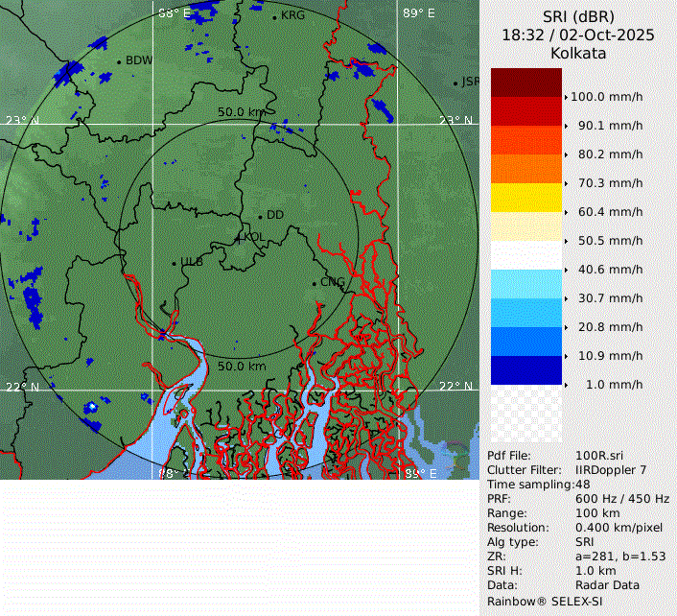
Task: Select the white 40.6 mm/h swatch
Action: [526, 255]
